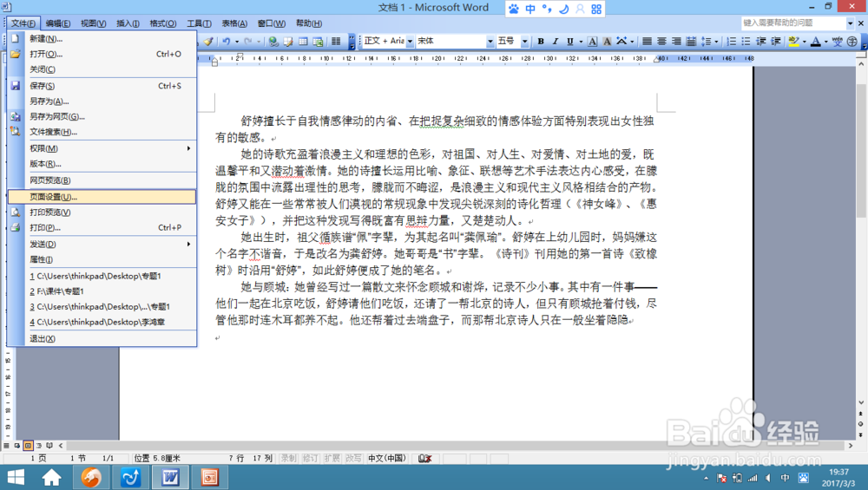Insert an Excel worksheet icon

[x=318, y=42]
